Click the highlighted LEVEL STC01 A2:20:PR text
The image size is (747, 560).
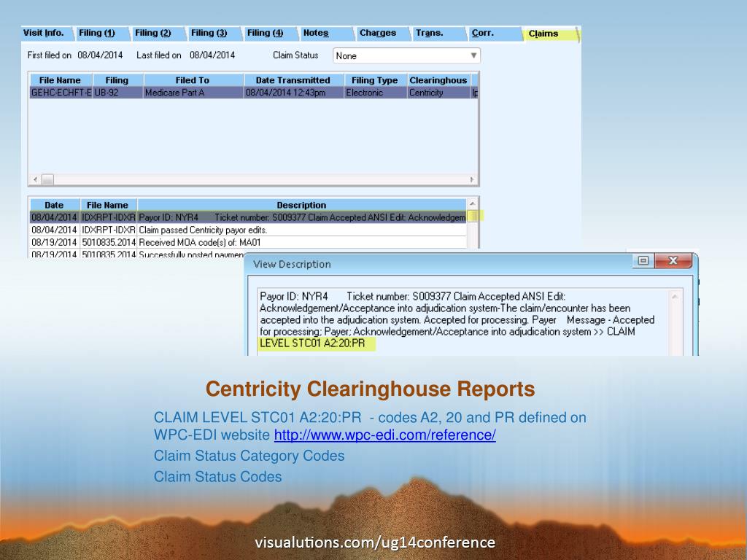(312, 343)
